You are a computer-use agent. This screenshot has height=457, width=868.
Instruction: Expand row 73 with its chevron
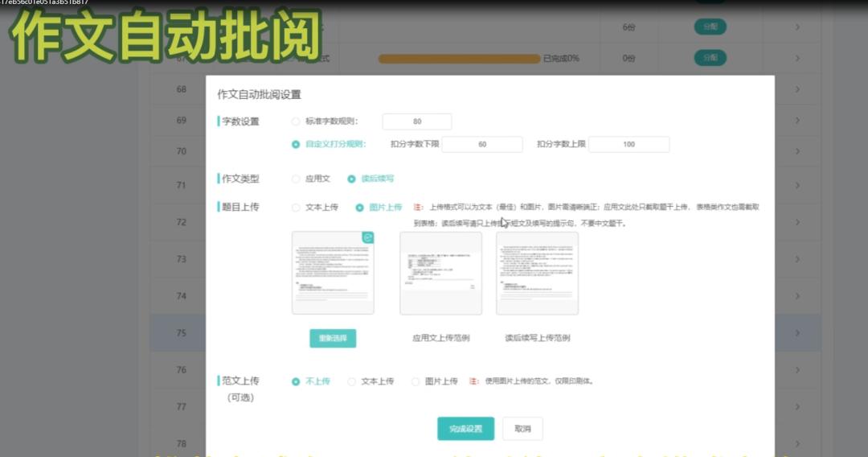point(798,259)
